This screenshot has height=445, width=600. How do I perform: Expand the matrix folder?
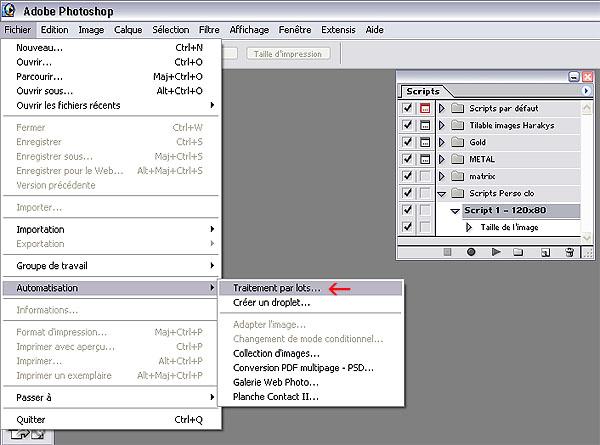click(442, 176)
